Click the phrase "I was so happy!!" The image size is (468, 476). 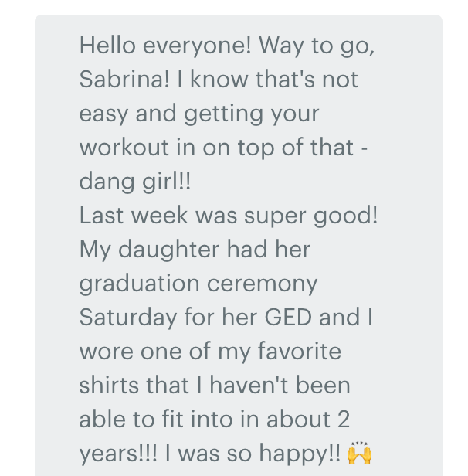(x=253, y=454)
